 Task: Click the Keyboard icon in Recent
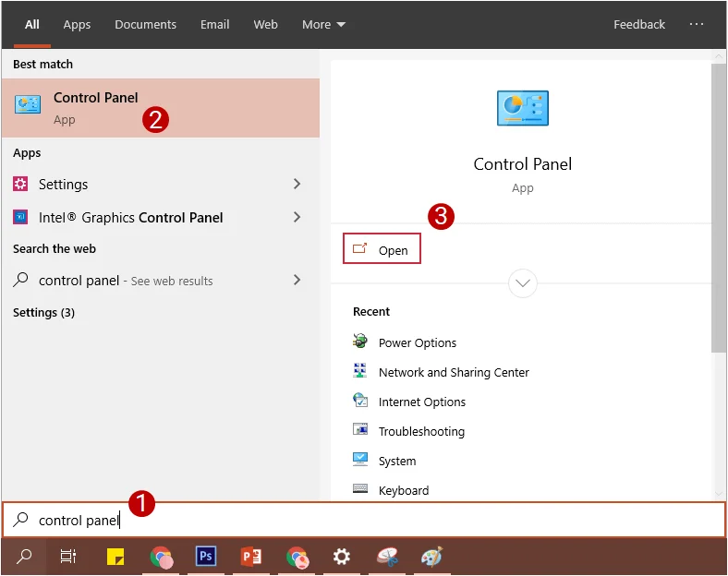coord(360,488)
